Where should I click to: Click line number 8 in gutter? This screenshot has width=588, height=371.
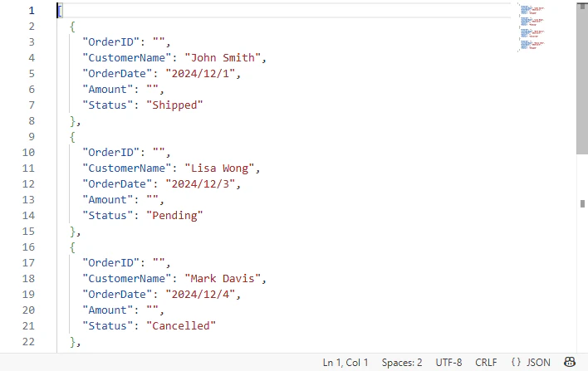pos(32,120)
